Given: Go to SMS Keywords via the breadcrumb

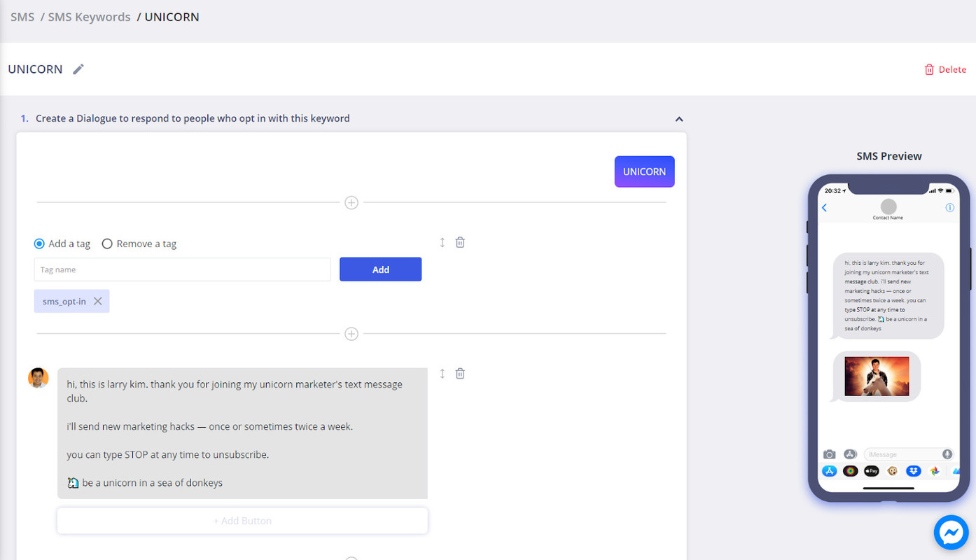Looking at the screenshot, I should click(x=89, y=16).
